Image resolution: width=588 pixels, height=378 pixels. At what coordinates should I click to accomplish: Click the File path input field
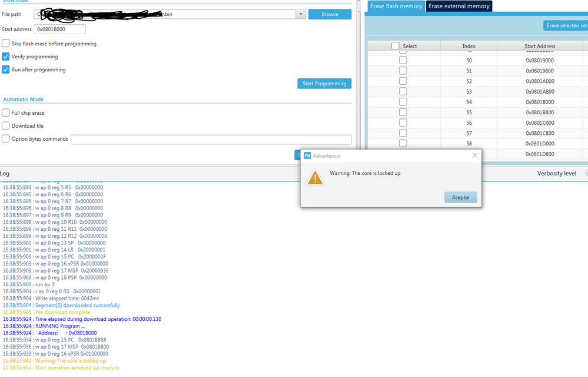click(x=165, y=14)
